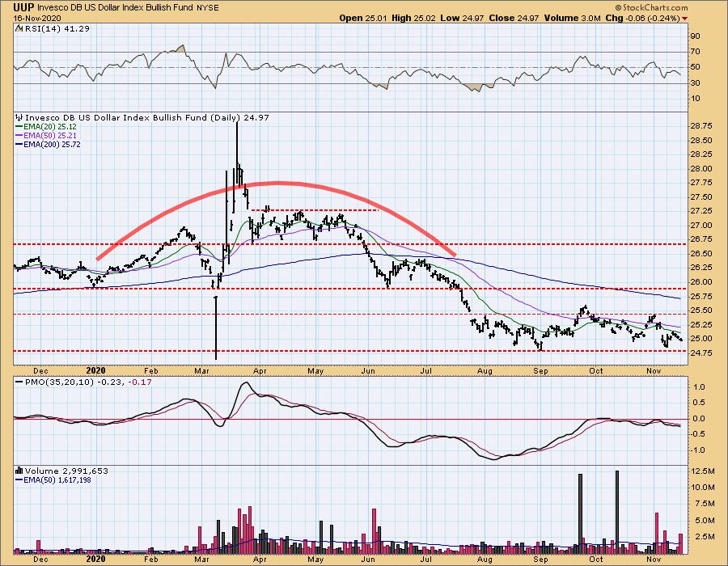This screenshot has width=728, height=566.
Task: Click the Open 25.01 value
Action: pyautogui.click(x=363, y=18)
